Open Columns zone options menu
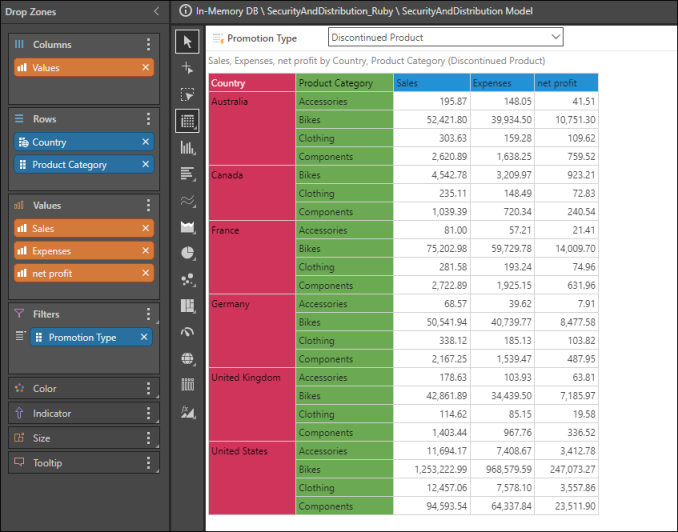 (x=148, y=45)
